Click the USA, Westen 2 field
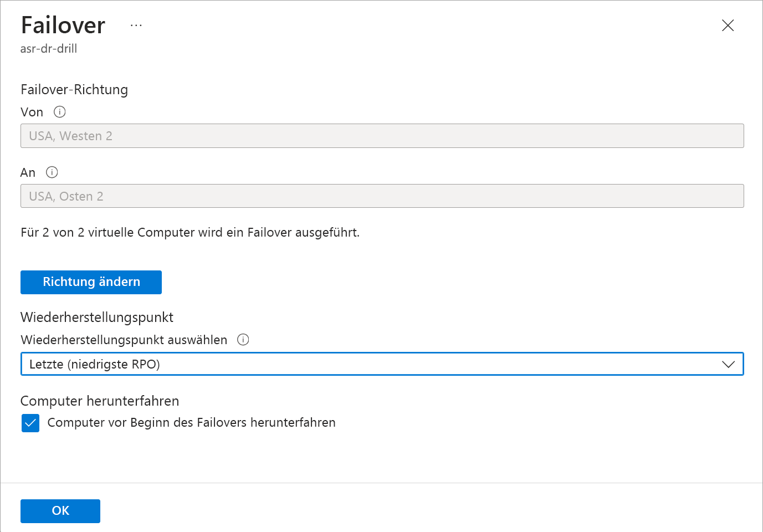Viewport: 763px width, 532px height. (x=382, y=136)
